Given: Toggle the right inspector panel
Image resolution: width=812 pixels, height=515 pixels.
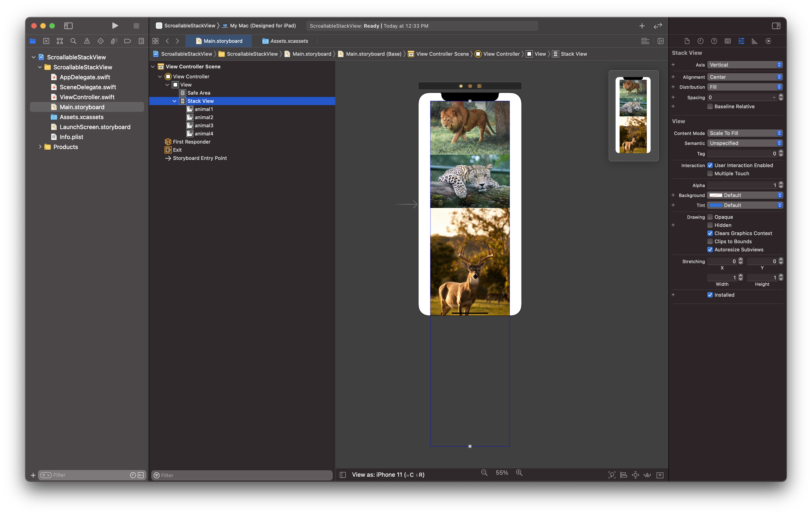Looking at the screenshot, I should (x=776, y=26).
